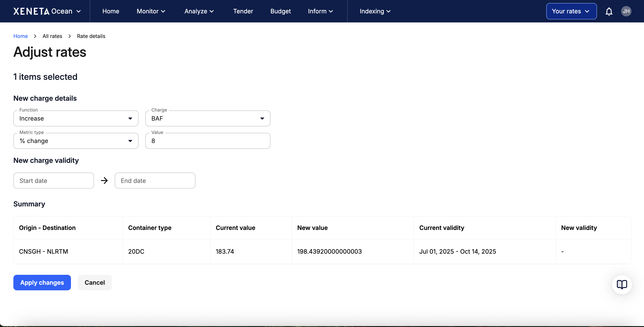Viewport: 644px width, 327px height.
Task: Open the Metric type dropdown
Action: (x=76, y=141)
